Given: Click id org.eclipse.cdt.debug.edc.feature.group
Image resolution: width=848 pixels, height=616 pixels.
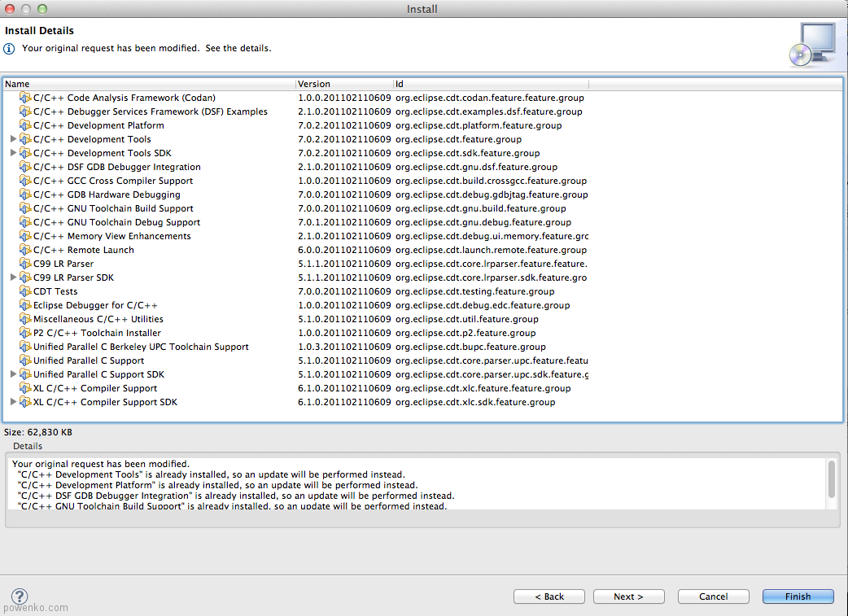Looking at the screenshot, I should [483, 306].
